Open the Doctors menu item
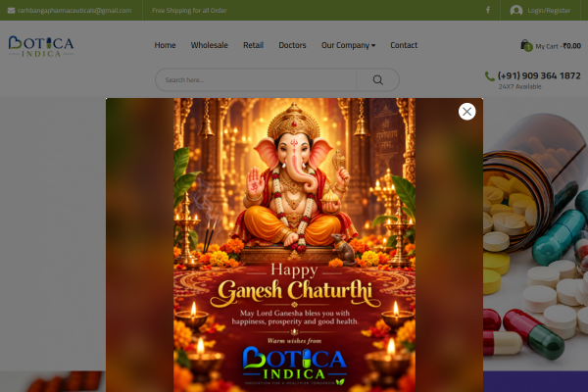This screenshot has height=392, width=588. click(292, 45)
